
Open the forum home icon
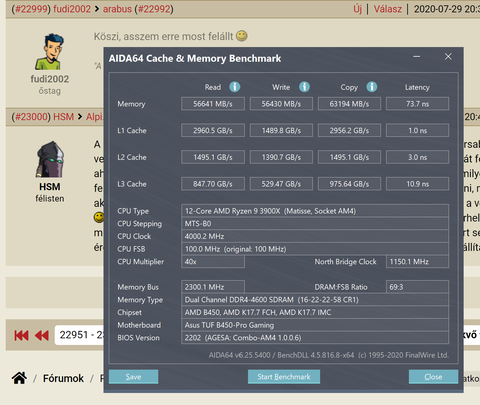click(x=19, y=378)
